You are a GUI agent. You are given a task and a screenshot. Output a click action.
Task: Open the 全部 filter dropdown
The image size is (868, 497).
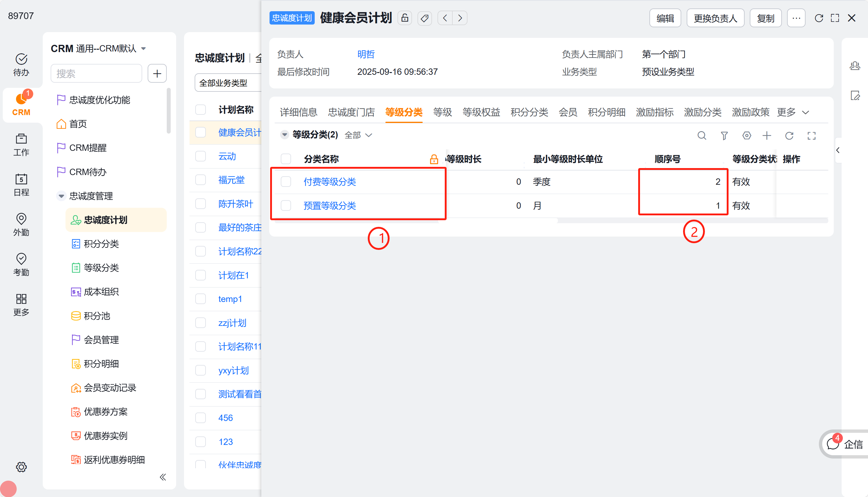click(x=358, y=135)
